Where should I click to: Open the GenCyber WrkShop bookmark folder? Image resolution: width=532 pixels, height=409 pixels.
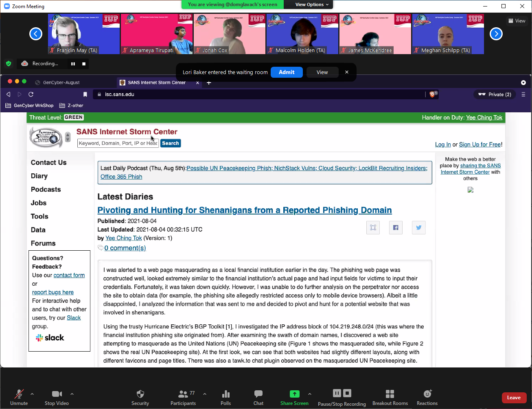tap(29, 105)
